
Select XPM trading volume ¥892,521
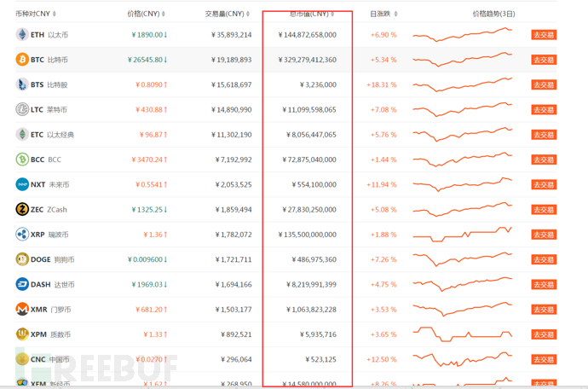(x=236, y=334)
